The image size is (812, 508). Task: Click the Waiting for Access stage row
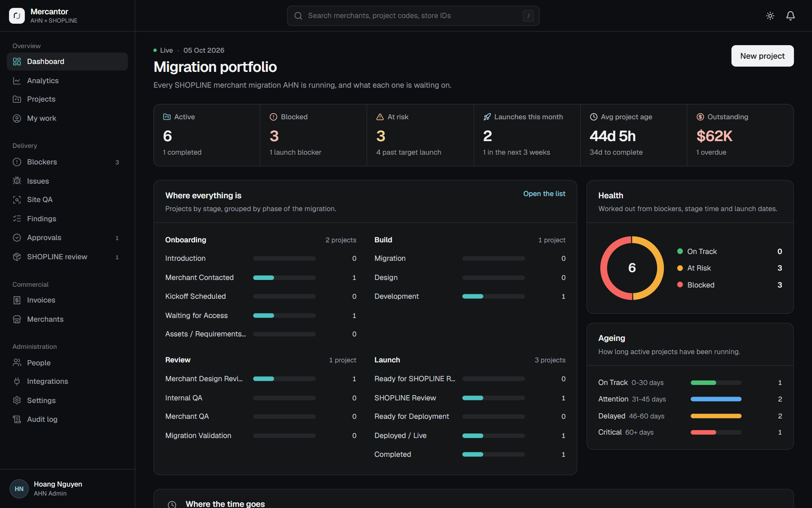261,315
